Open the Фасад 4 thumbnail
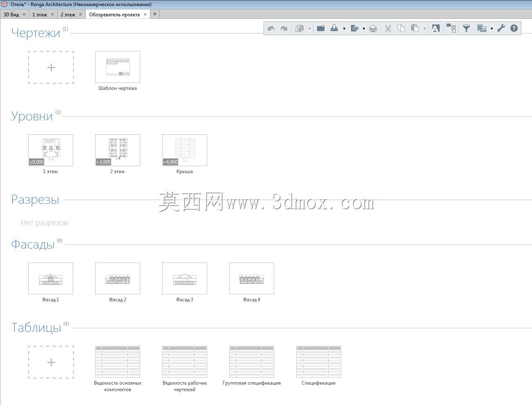 pos(252,278)
